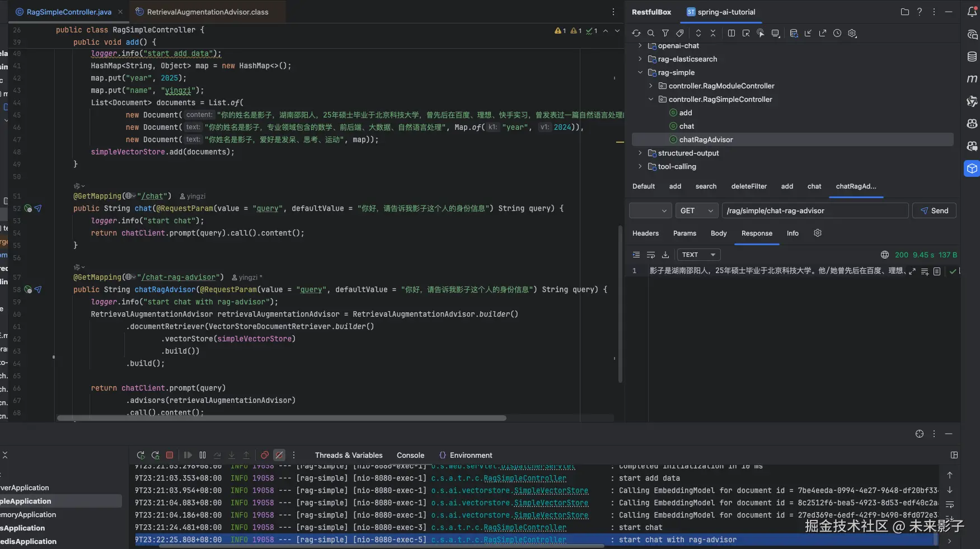Screen dimensions: 980x549
Task: Click the search icon in RestfulBox toolbar
Action: coord(650,34)
